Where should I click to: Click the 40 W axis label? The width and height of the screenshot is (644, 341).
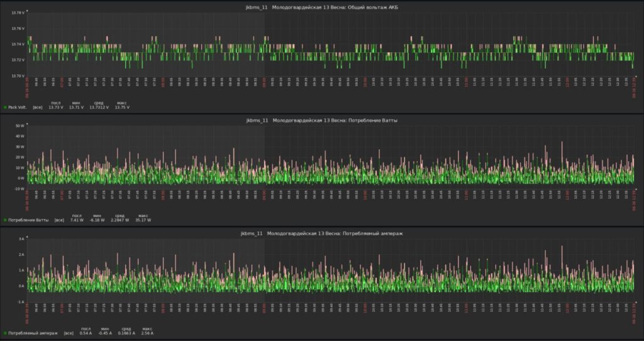pyautogui.click(x=20, y=136)
